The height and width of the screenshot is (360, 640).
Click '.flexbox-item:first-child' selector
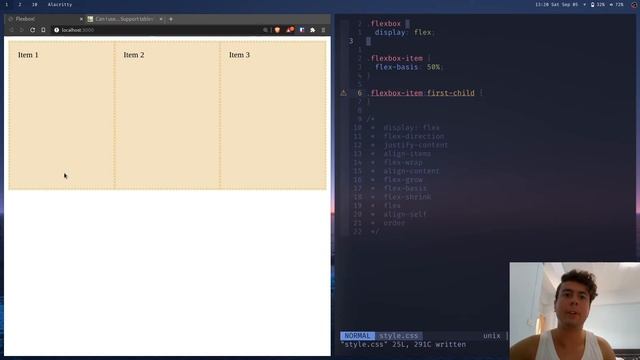click(421, 93)
